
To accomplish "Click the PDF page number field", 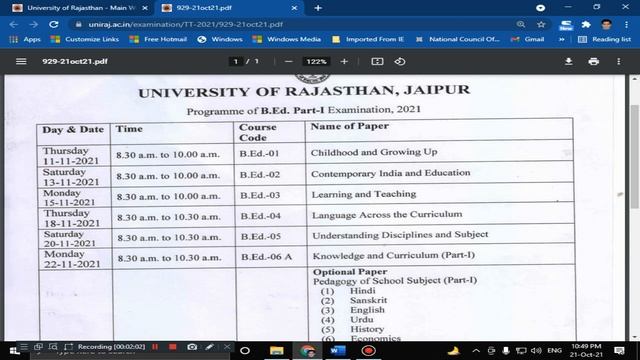I will (x=236, y=62).
